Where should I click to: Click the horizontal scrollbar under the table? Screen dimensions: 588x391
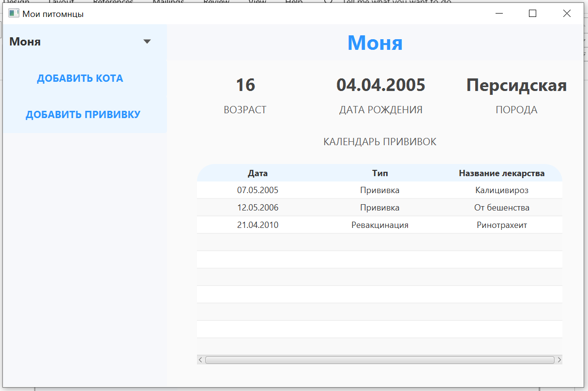[379, 360]
